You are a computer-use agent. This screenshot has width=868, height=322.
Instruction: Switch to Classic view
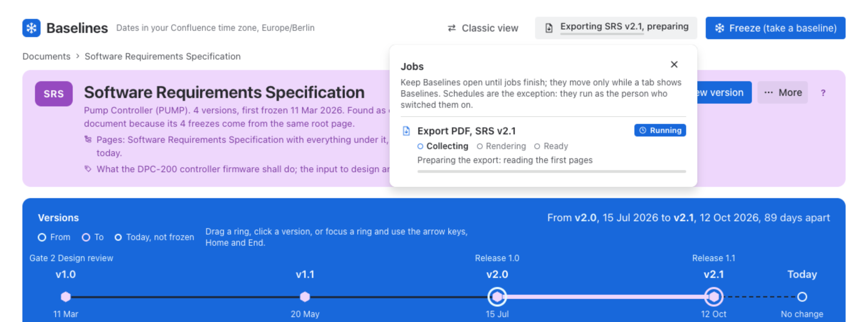pos(483,28)
